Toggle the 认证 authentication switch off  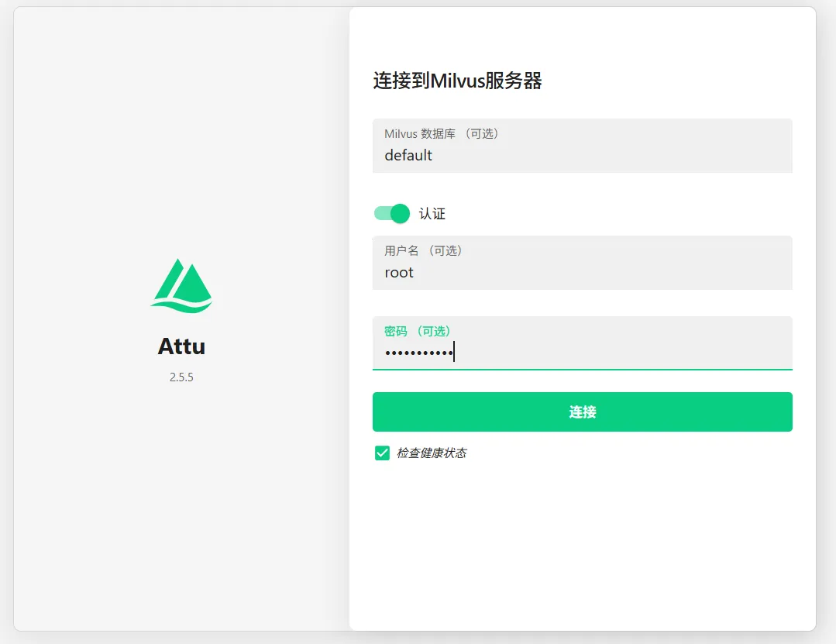coord(392,214)
